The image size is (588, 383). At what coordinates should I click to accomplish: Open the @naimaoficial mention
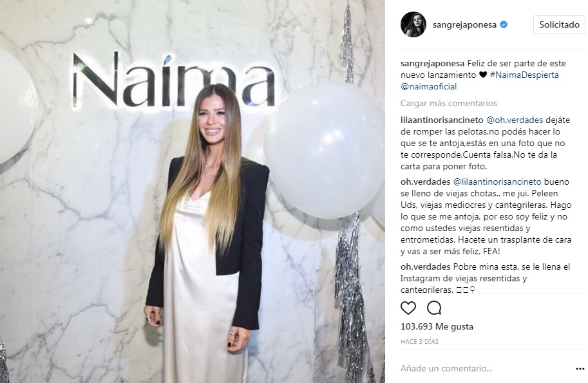(x=429, y=86)
